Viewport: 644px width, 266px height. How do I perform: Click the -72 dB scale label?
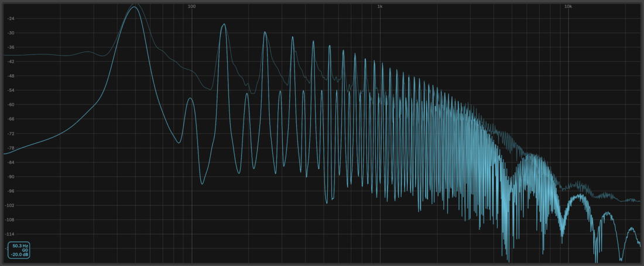point(11,134)
